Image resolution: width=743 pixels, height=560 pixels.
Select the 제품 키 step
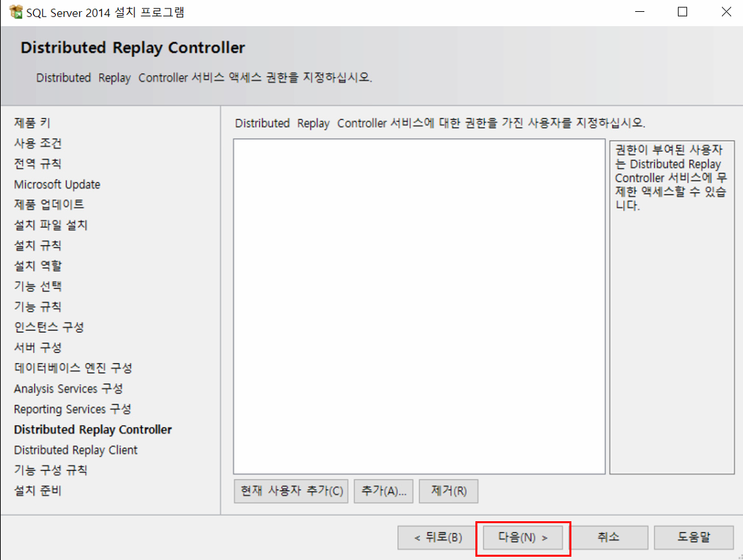coord(32,123)
